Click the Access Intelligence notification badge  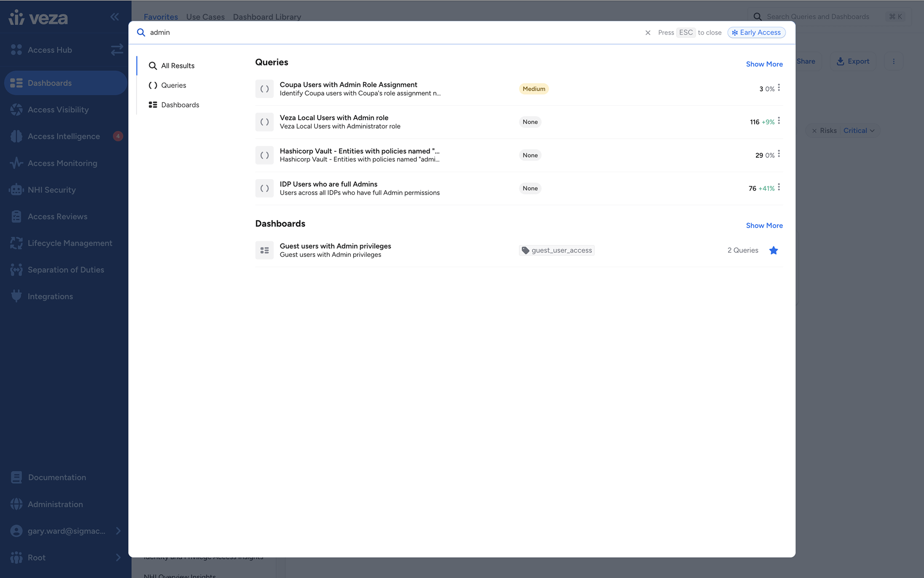[118, 136]
